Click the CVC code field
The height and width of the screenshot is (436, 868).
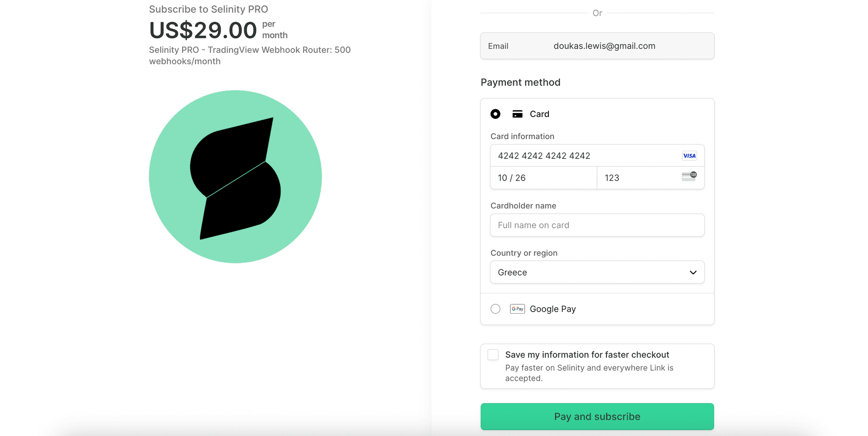(637, 178)
